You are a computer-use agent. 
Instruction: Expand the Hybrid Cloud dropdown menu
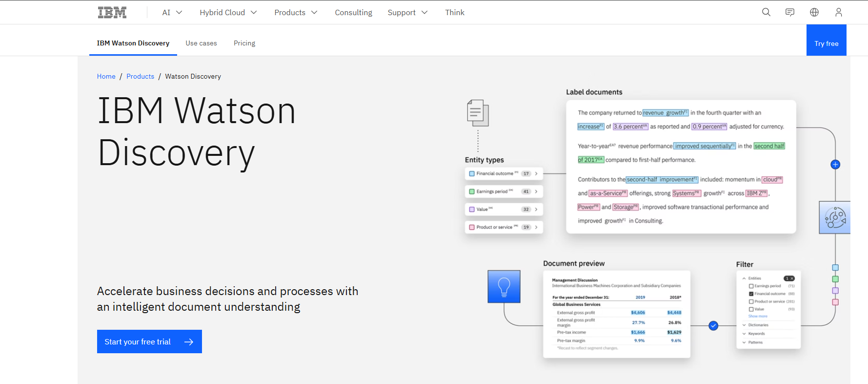coord(228,12)
